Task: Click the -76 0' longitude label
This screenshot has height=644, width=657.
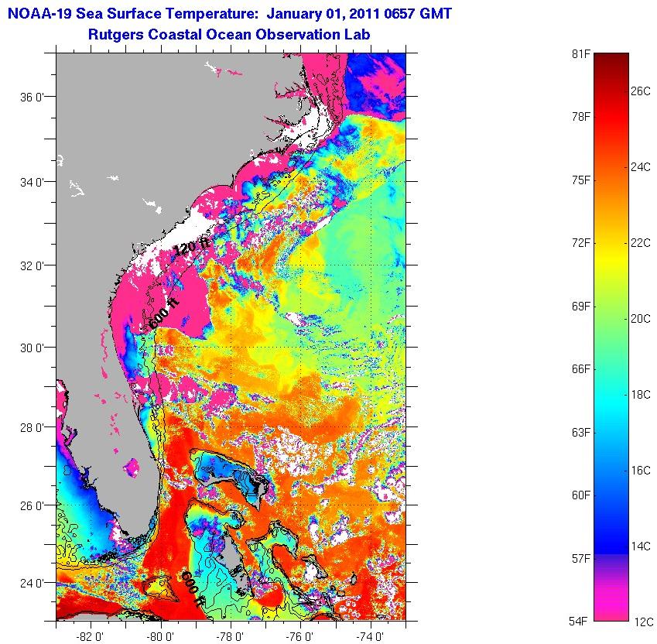Action: pyautogui.click(x=299, y=637)
